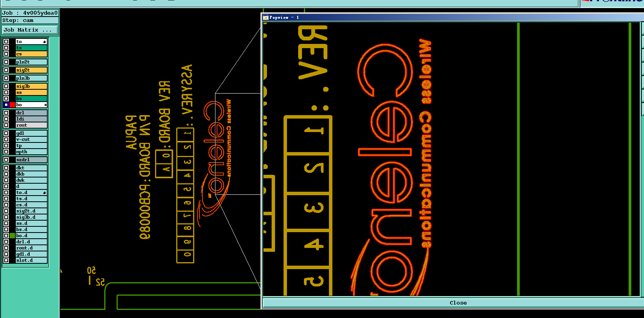Click the bo layer red color swatch
This screenshot has height=318, width=644.
12,105
